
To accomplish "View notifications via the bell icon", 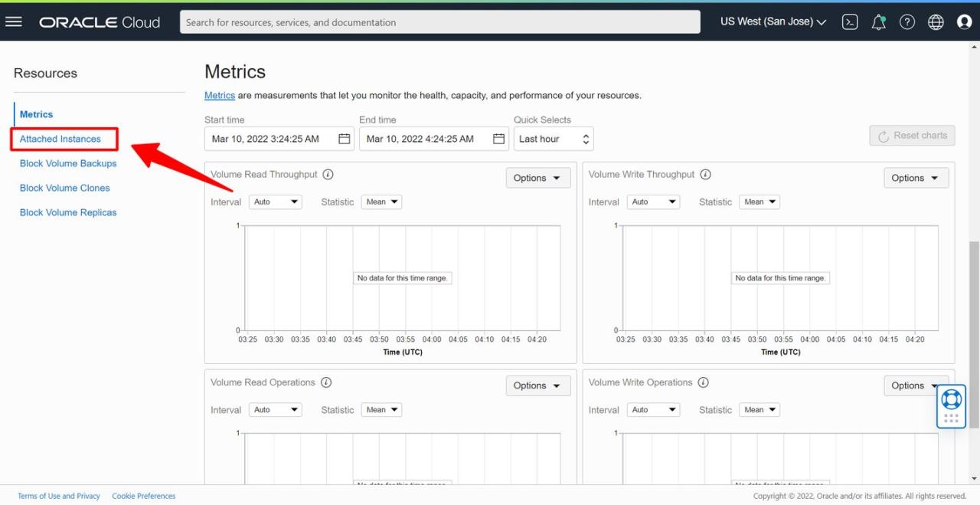I will tap(879, 22).
